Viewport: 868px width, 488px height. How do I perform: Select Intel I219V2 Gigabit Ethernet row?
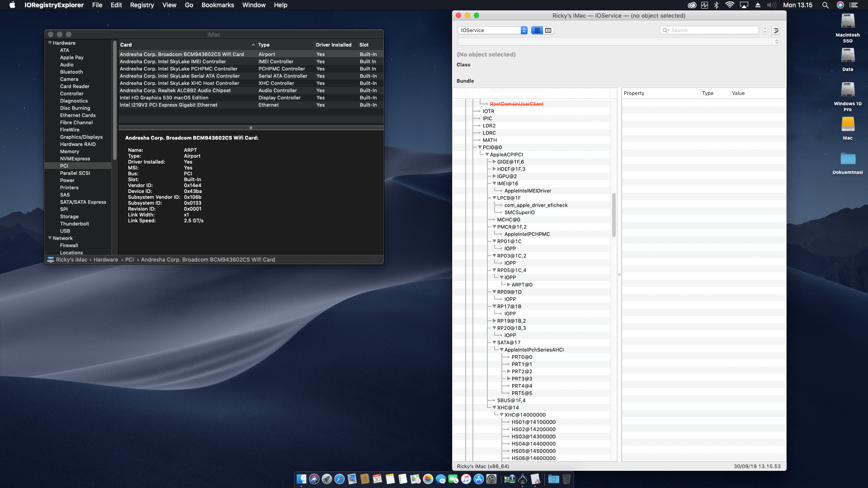[169, 105]
